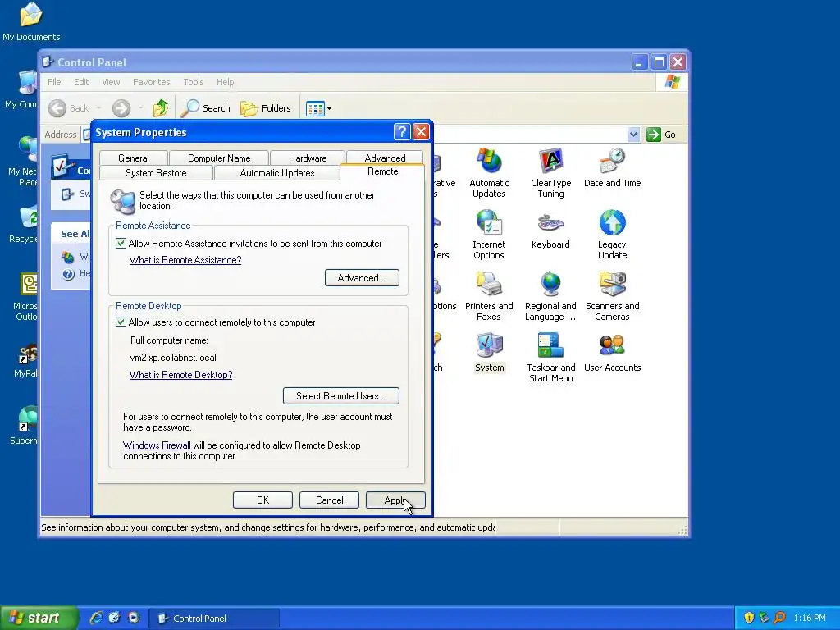Viewport: 840px width, 630px height.
Task: Click the Start button
Action: [x=38, y=618]
